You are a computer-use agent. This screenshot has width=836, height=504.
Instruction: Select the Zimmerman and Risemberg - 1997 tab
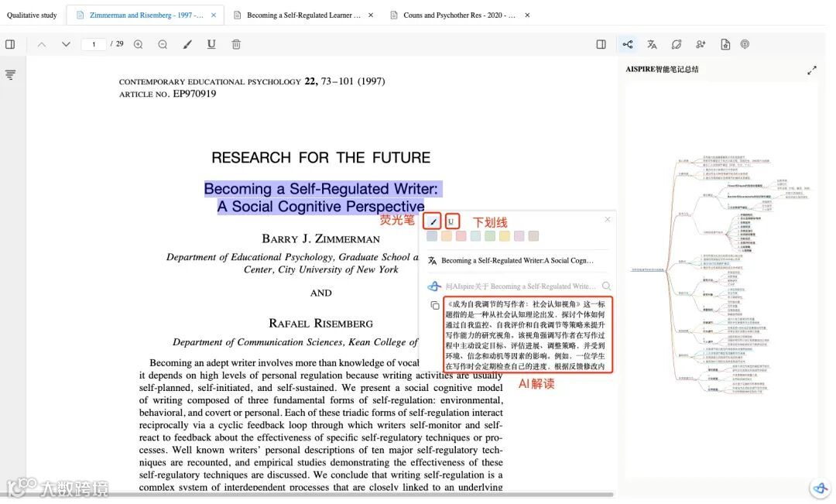(x=146, y=15)
